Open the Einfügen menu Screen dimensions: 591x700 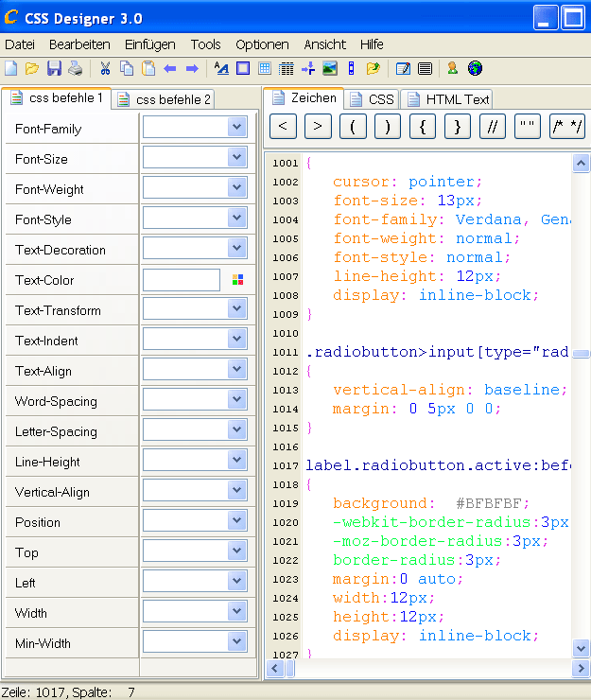click(150, 44)
